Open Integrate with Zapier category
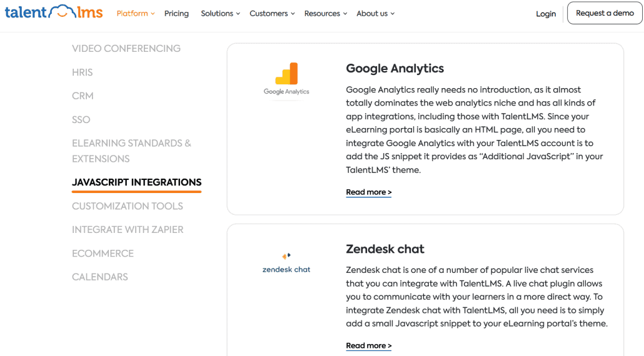 point(128,230)
